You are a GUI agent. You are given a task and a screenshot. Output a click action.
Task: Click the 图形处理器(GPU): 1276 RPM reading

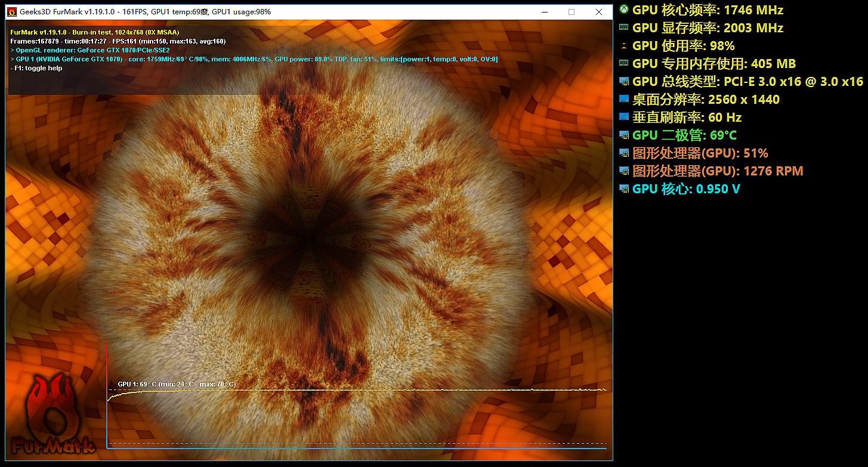[x=718, y=171]
